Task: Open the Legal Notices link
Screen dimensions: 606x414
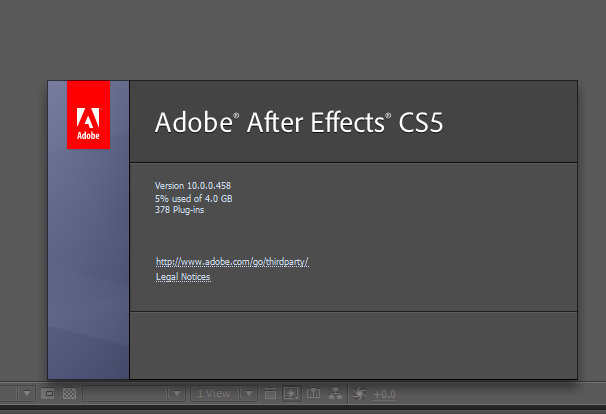Action: pos(183,277)
